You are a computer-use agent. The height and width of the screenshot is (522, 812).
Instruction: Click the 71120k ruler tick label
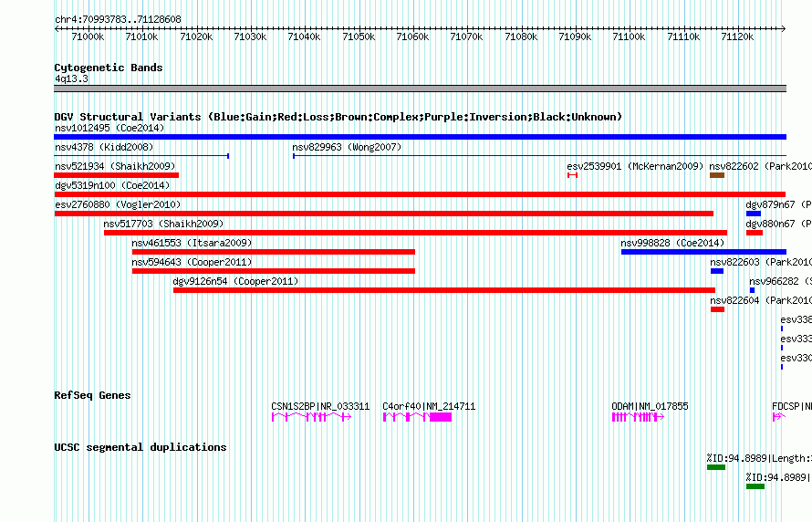coord(737,37)
